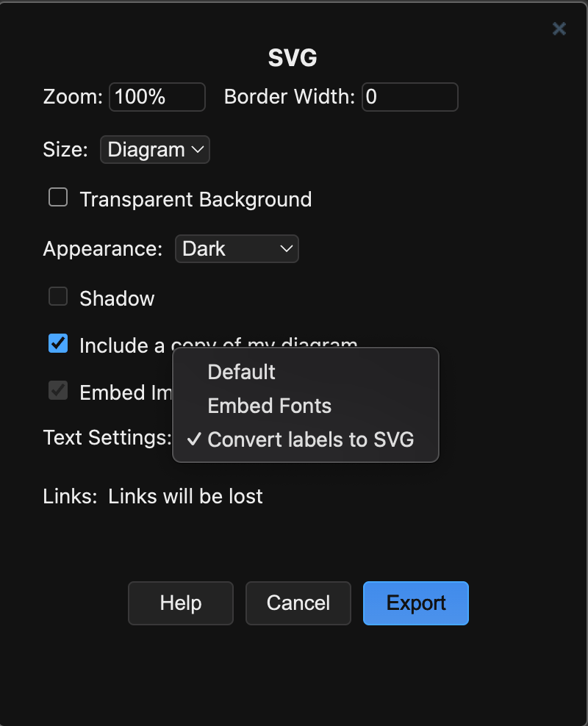Click the Links will be lost text
Image resolution: width=588 pixels, height=726 pixels.
pos(185,496)
